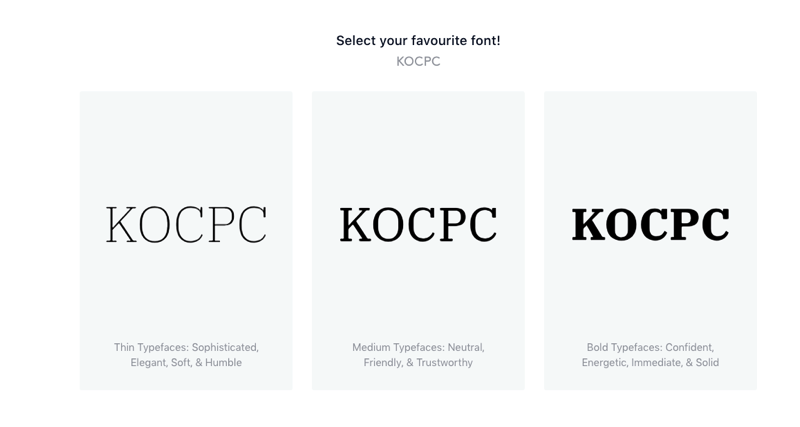This screenshot has height=427, width=800.
Task: Click 'Energetic, Immediate, & Solid' text
Action: [651, 363]
